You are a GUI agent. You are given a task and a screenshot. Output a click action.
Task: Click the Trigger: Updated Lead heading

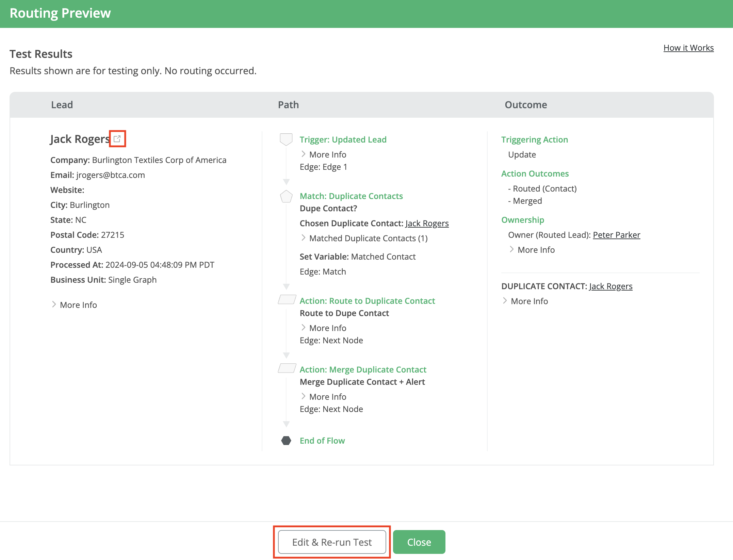pos(343,139)
